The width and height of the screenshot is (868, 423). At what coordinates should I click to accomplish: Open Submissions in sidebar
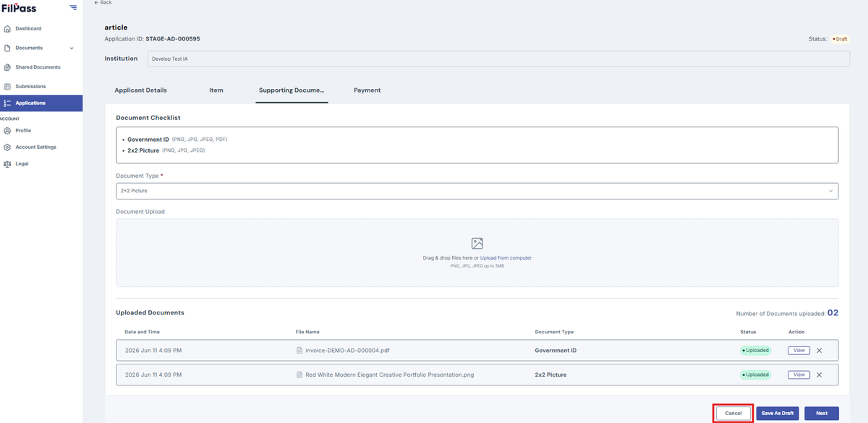pyautogui.click(x=30, y=87)
